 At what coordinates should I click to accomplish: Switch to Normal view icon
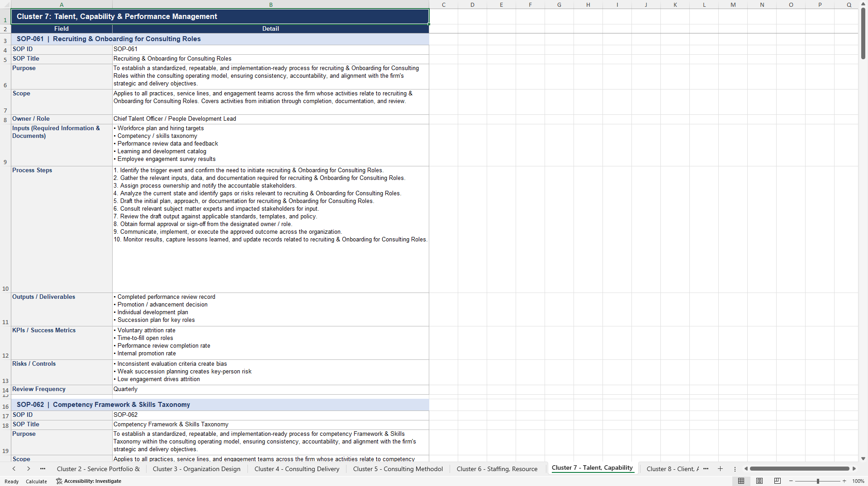[x=741, y=481]
